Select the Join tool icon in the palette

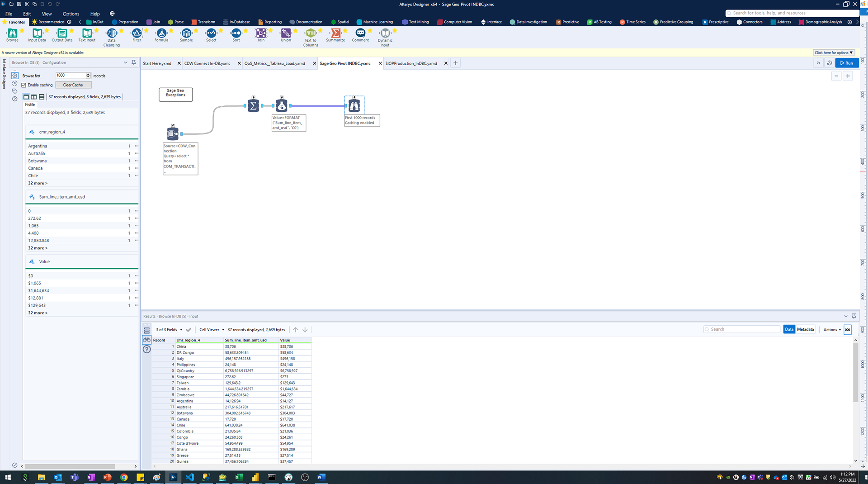click(261, 35)
